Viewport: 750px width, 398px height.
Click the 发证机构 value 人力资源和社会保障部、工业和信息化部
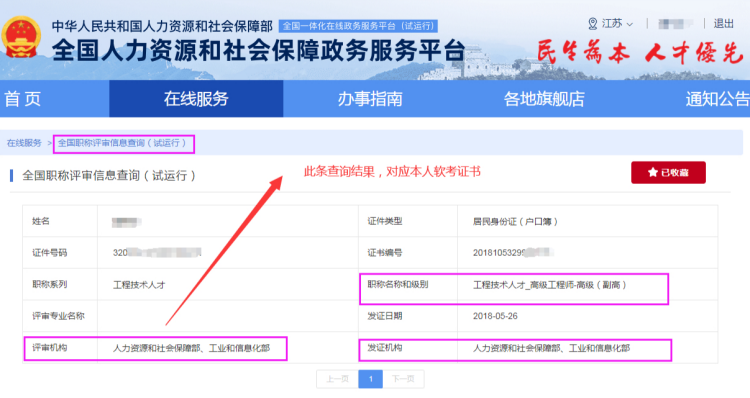pyautogui.click(x=551, y=348)
